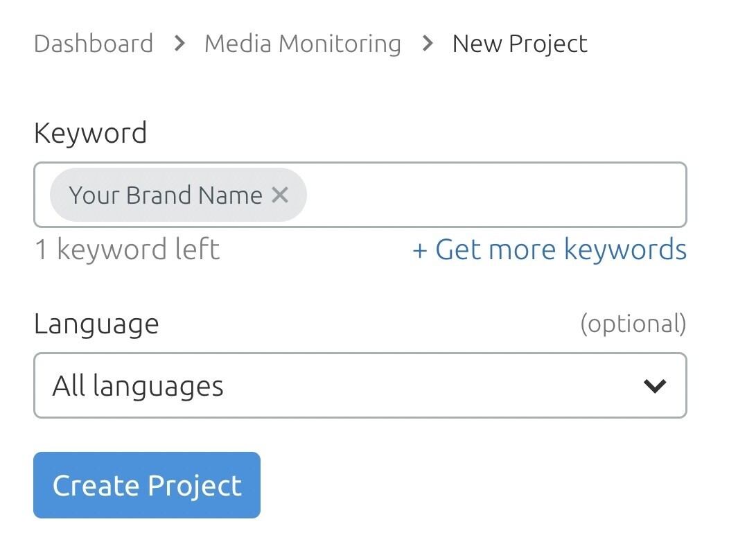Expand the All languages dropdown
Viewport: 729px width, 560px height.
(360, 385)
